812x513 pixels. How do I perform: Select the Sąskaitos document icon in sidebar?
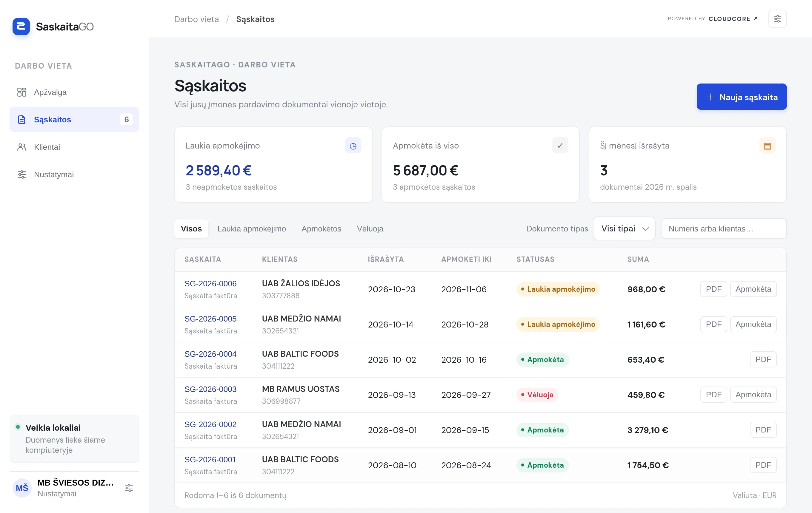pyautogui.click(x=21, y=120)
